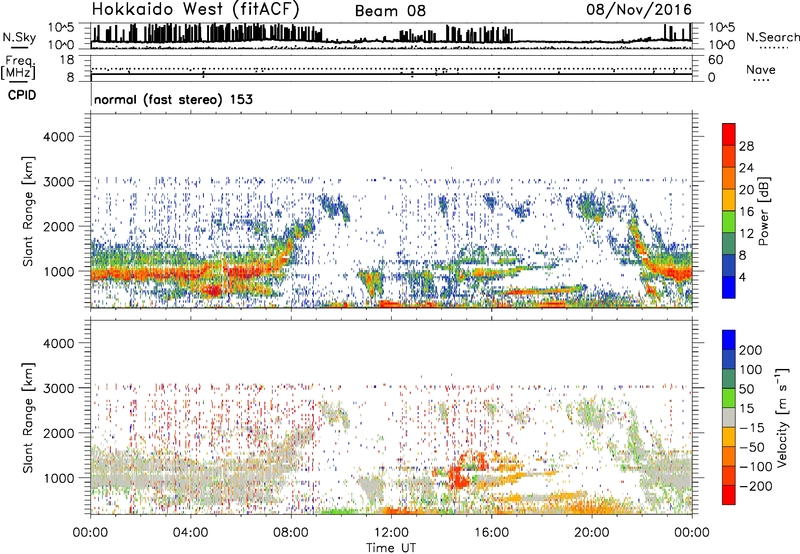800x554 pixels.
Task: Click the "20:00" time tick label
Action: [591, 533]
